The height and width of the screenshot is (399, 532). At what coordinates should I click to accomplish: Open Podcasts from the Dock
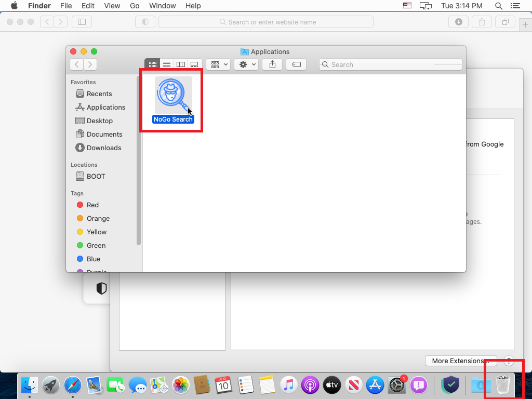click(x=310, y=385)
